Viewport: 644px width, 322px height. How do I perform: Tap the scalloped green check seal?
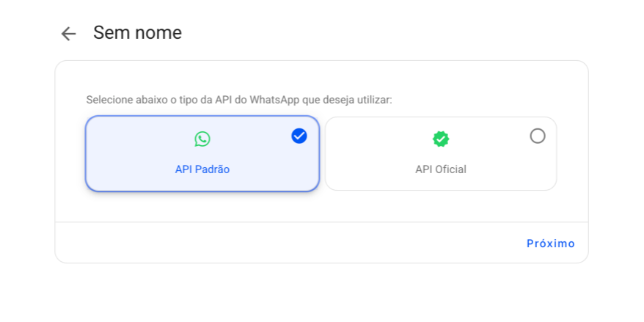click(x=441, y=139)
